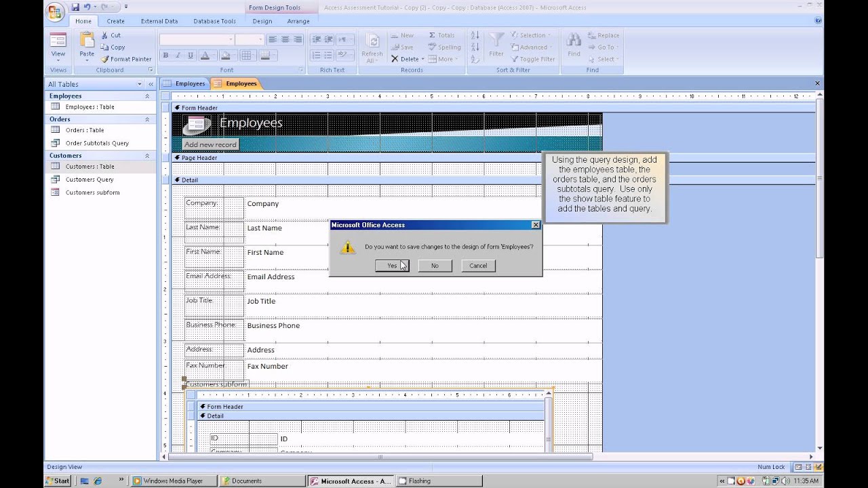Open All Tables navigation dropdown
The image size is (868, 488).
[140, 84]
